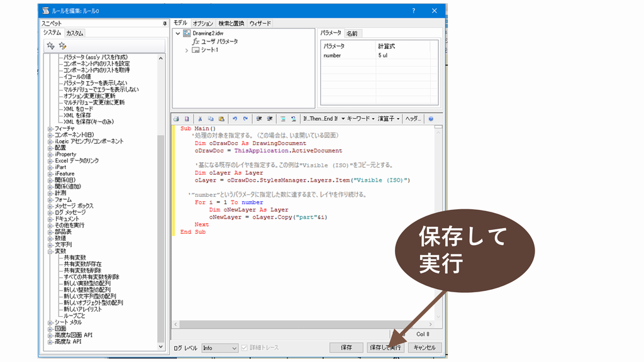The height and width of the screenshot is (362, 644).
Task: Toggle the 詳細トレース checkbox
Action: pos(245,348)
